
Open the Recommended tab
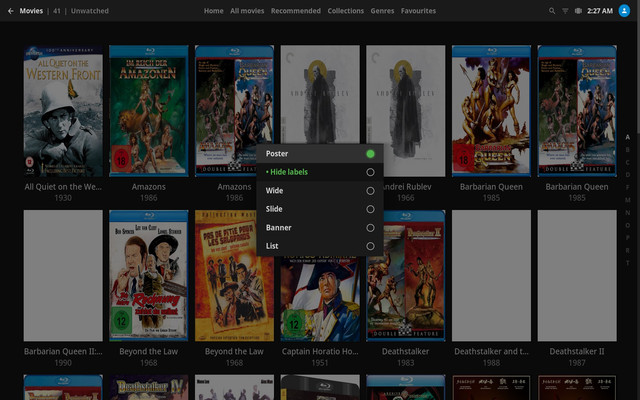click(x=296, y=11)
